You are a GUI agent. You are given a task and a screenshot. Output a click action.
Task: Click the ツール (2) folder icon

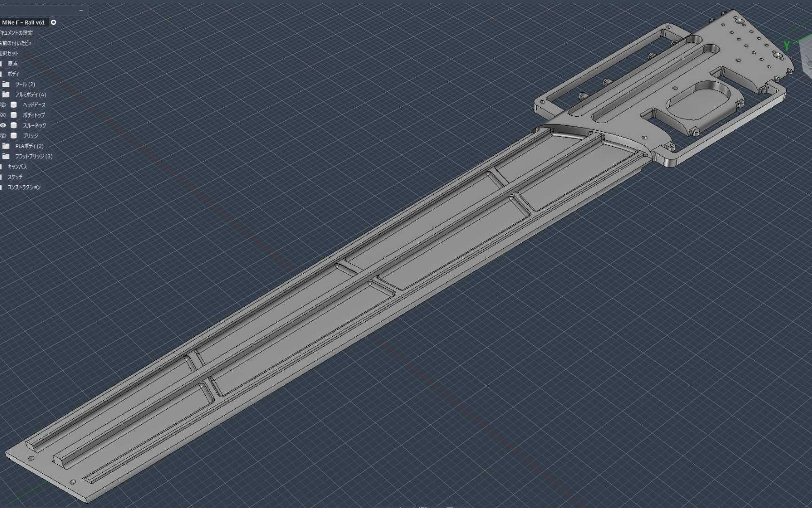point(6,84)
